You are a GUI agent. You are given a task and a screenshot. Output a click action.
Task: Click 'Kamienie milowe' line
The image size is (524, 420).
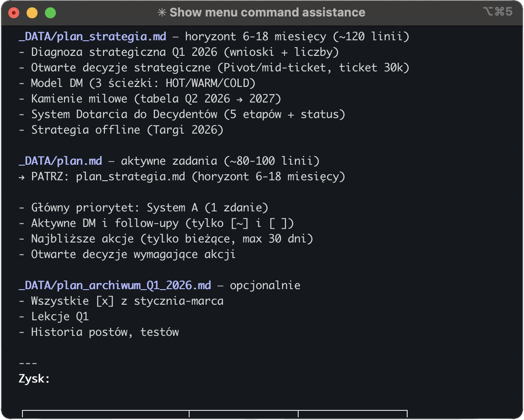coord(150,99)
